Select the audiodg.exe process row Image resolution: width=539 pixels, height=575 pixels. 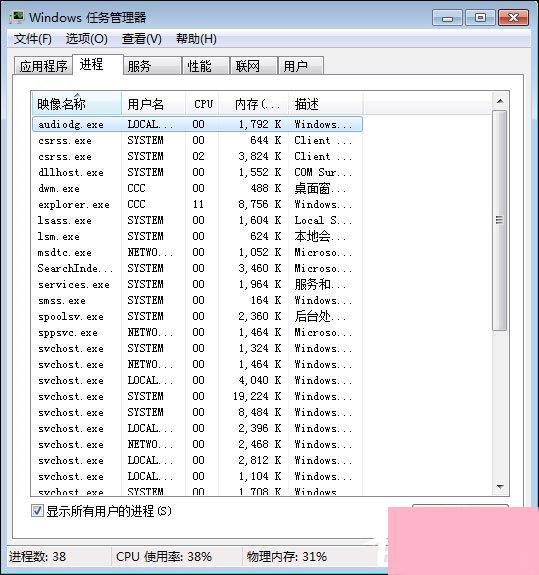pos(197,124)
